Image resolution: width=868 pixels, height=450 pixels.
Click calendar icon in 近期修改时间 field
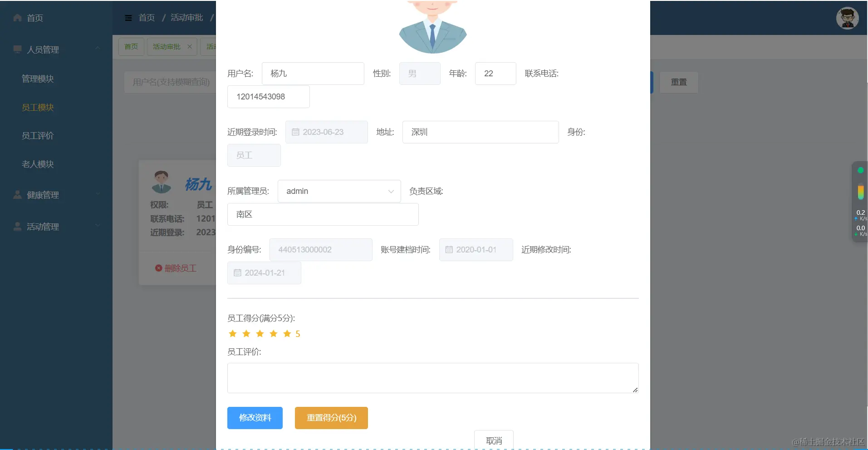(x=237, y=273)
